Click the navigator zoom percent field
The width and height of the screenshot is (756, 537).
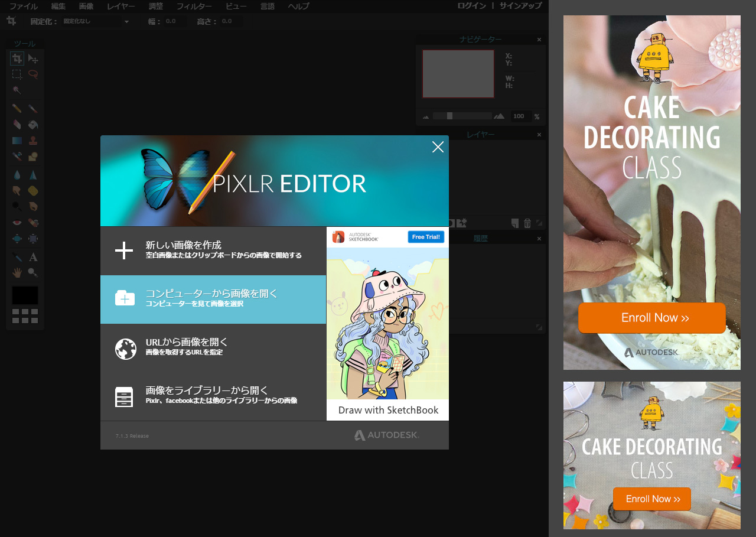pos(520,116)
